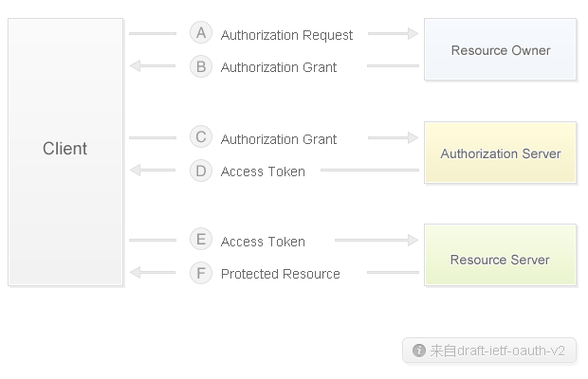The image size is (588, 379).
Task: Open the draft-ietf-oauth-v2 source link
Action: tap(497, 351)
